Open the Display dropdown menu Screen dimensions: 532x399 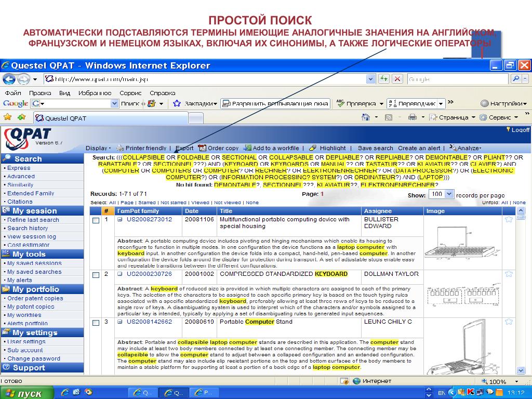click(98, 148)
